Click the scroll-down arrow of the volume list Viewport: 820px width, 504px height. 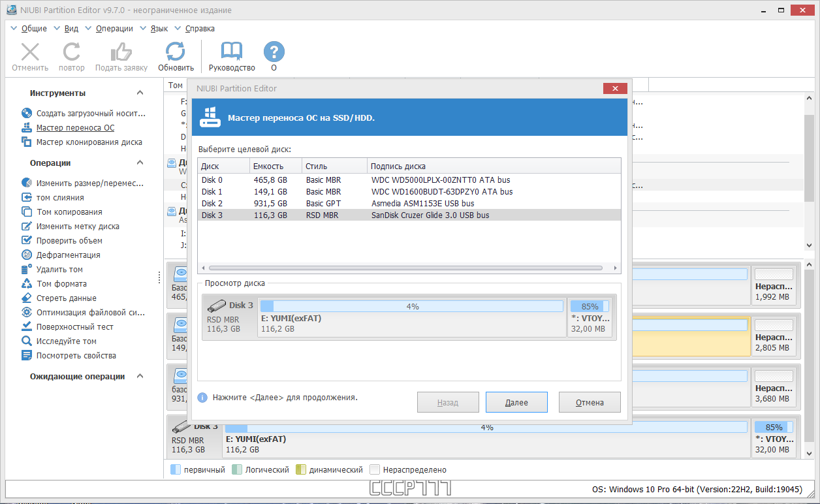coord(810,245)
